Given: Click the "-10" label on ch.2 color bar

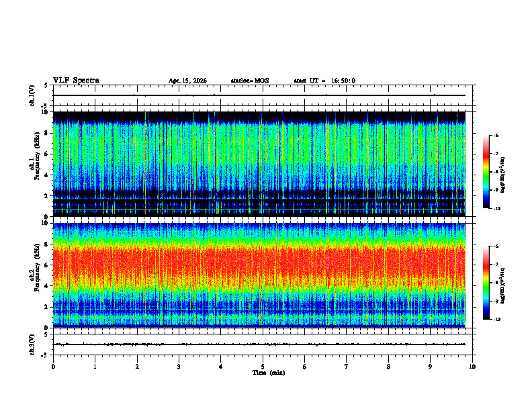Looking at the screenshot, I should (x=497, y=320).
